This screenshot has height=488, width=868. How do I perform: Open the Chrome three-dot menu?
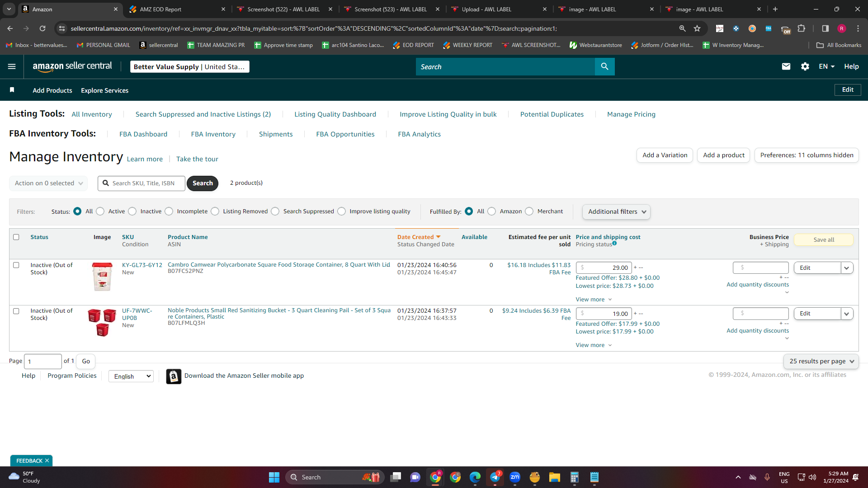858,28
